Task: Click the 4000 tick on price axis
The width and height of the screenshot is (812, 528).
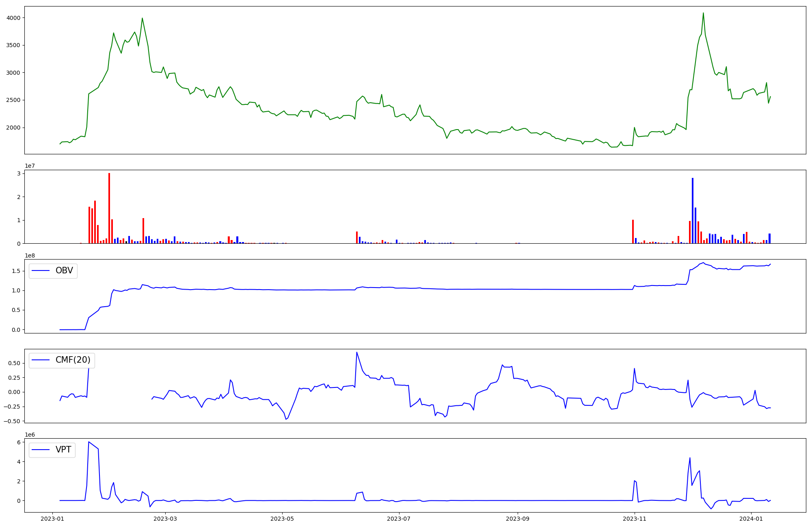Action: (13, 18)
